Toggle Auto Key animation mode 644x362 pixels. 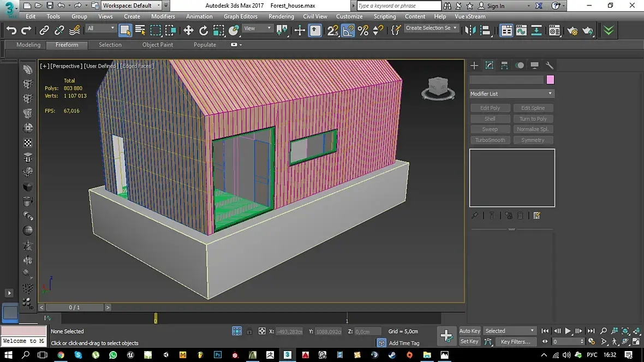click(469, 331)
